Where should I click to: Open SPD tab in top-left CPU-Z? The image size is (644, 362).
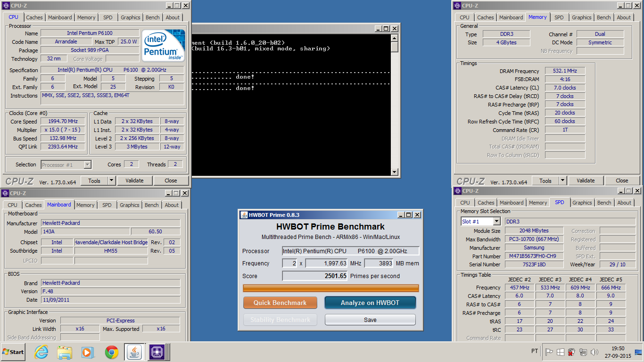pyautogui.click(x=108, y=17)
